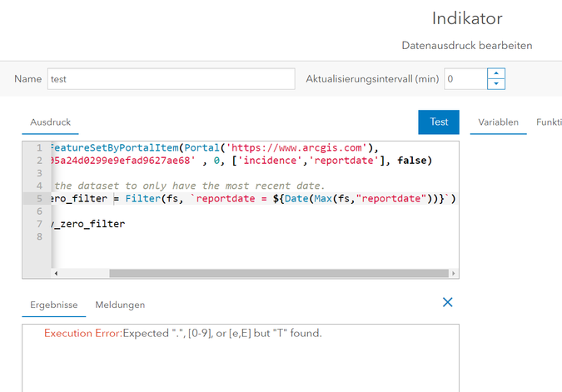Click the Execution Error message text

183,333
